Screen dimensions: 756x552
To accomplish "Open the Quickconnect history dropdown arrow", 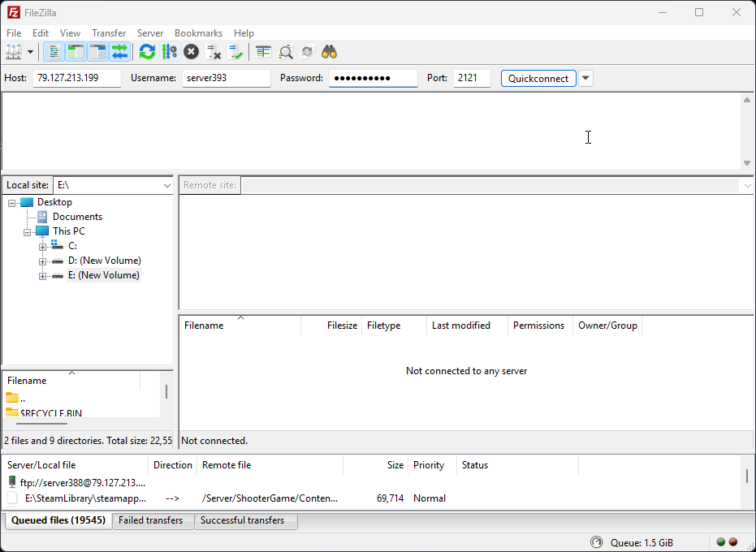I will coord(585,79).
